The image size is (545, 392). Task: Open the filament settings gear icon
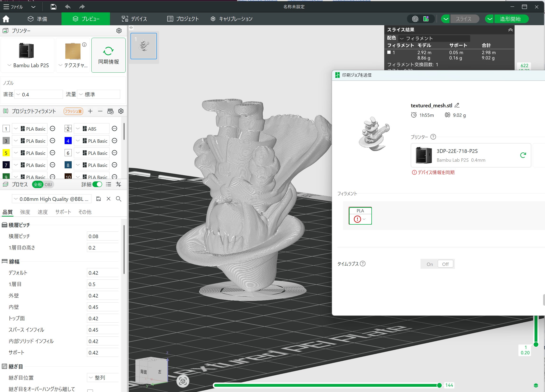(x=121, y=111)
